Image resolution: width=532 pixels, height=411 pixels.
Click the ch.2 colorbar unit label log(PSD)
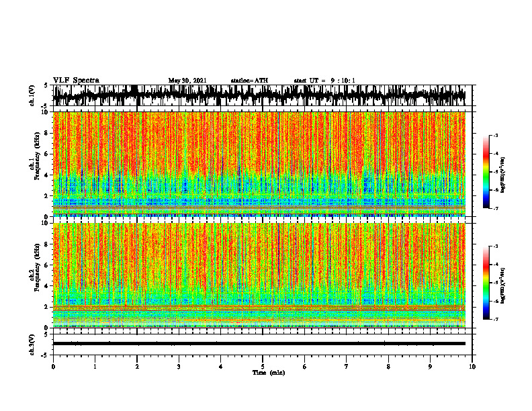(x=503, y=285)
